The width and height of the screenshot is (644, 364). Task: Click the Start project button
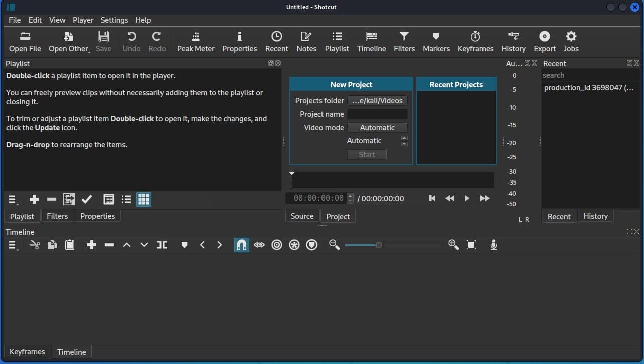tap(367, 155)
